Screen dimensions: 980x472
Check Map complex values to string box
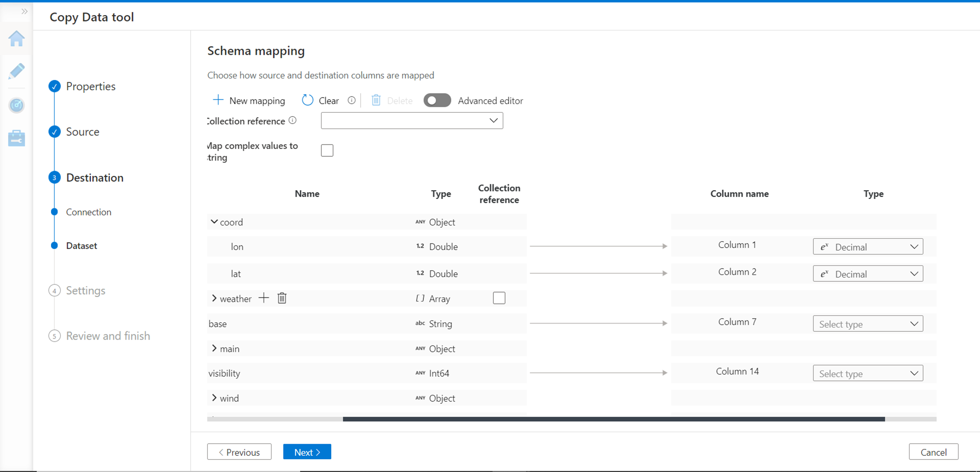327,150
